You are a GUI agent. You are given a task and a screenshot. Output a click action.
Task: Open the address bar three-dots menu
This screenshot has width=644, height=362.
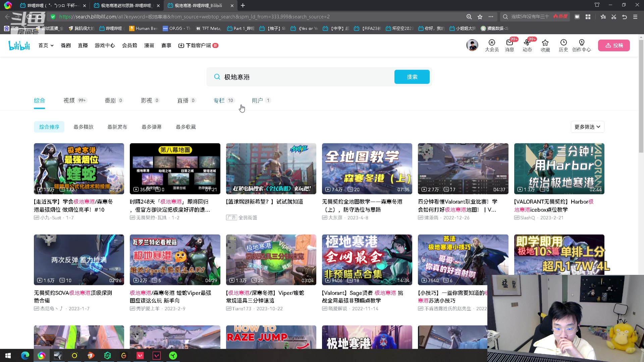491,17
